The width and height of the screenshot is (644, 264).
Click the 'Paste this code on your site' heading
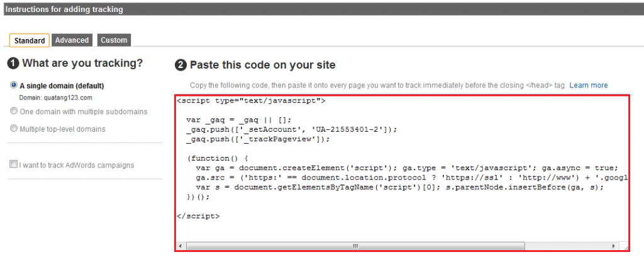[x=262, y=65]
